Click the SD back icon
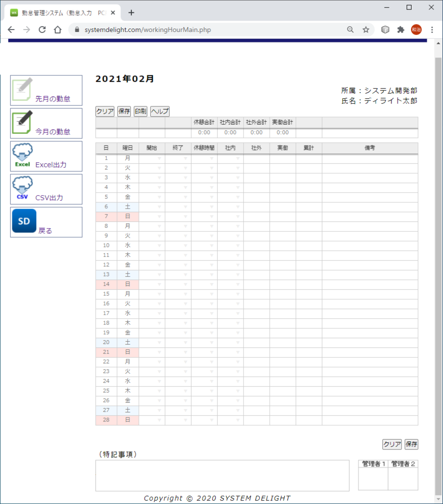This screenshot has width=443, height=504. (x=24, y=221)
